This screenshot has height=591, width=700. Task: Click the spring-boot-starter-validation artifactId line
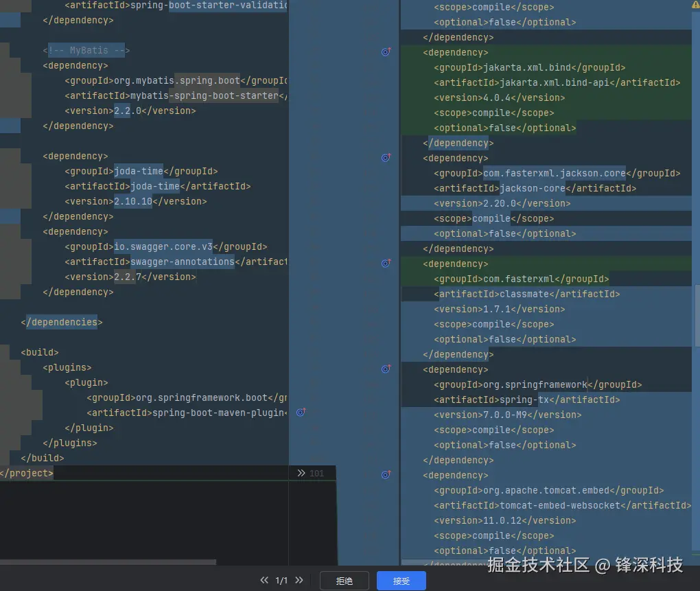tap(176, 5)
